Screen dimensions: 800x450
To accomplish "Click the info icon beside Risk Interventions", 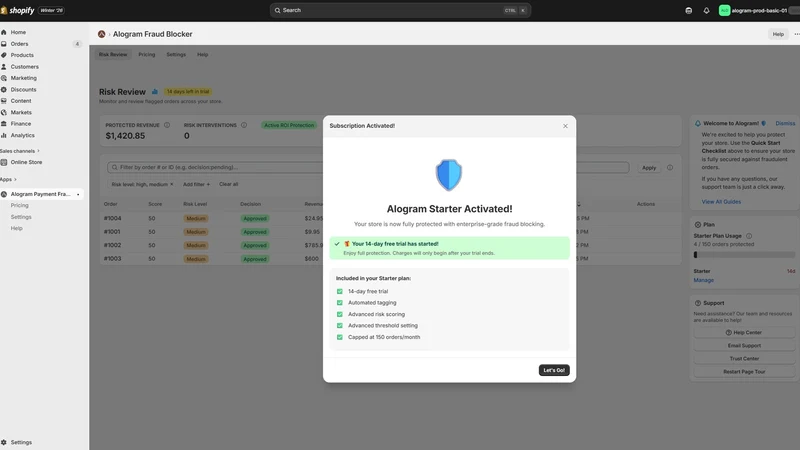I will [244, 125].
